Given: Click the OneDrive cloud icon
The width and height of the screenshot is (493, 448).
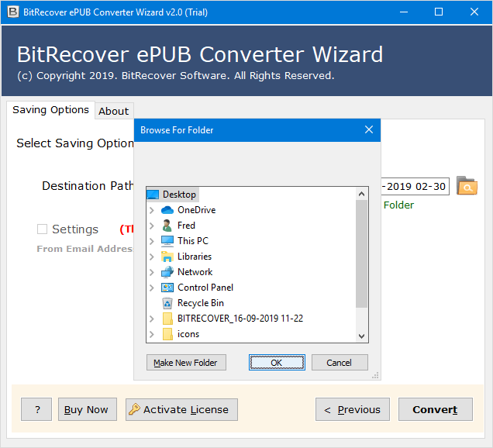Looking at the screenshot, I should tap(167, 210).
